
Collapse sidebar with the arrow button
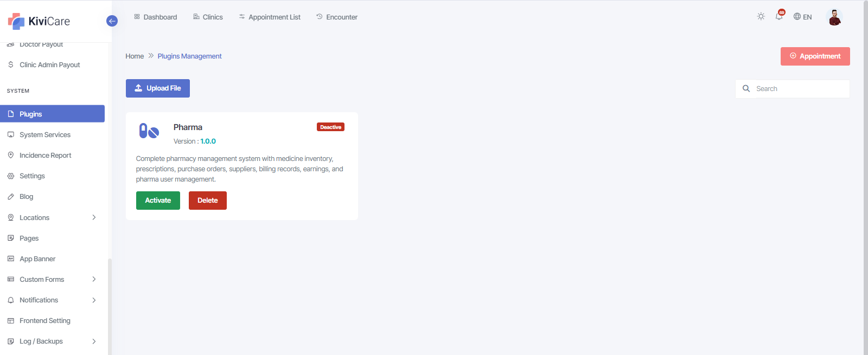112,21
